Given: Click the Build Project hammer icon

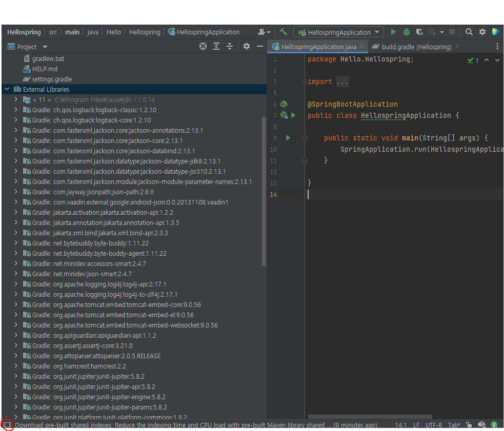Looking at the screenshot, I should pos(283,32).
